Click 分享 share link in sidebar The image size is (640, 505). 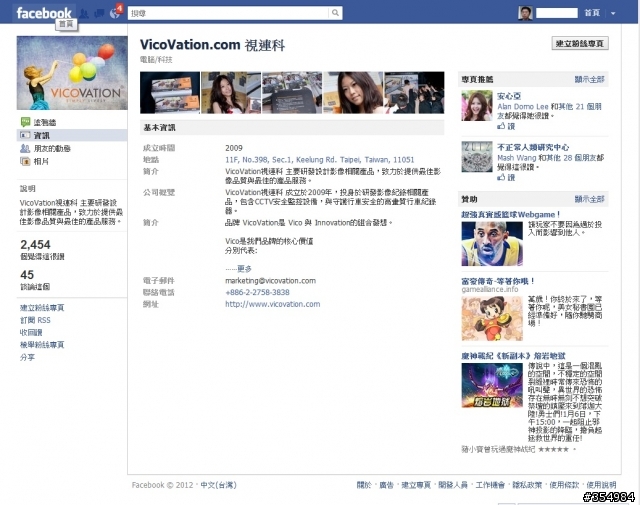pyautogui.click(x=27, y=357)
